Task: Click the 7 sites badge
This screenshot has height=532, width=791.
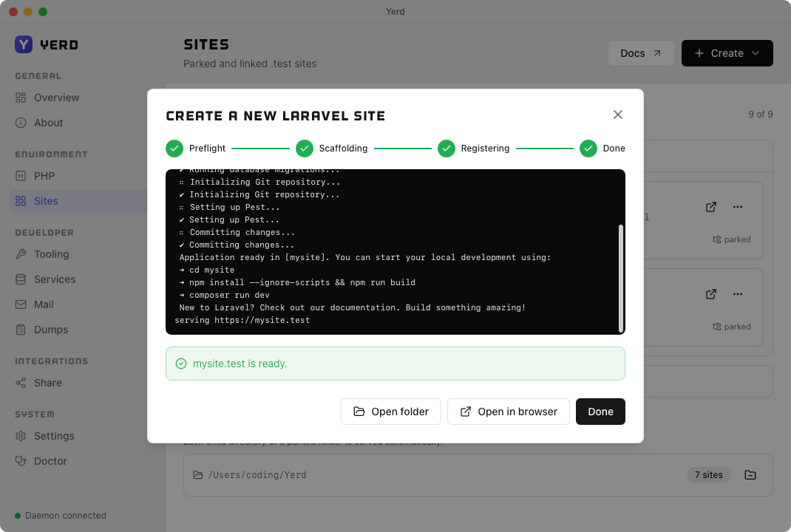Action: pos(709,475)
